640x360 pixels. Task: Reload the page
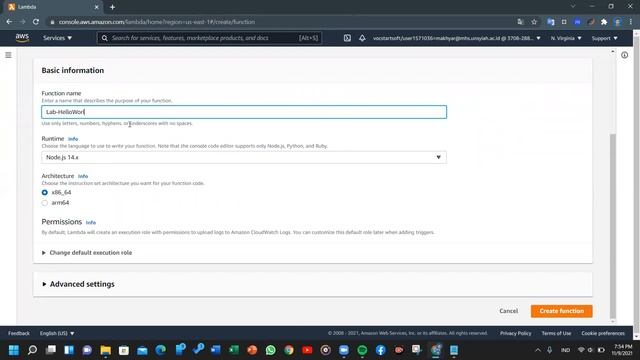[36, 22]
